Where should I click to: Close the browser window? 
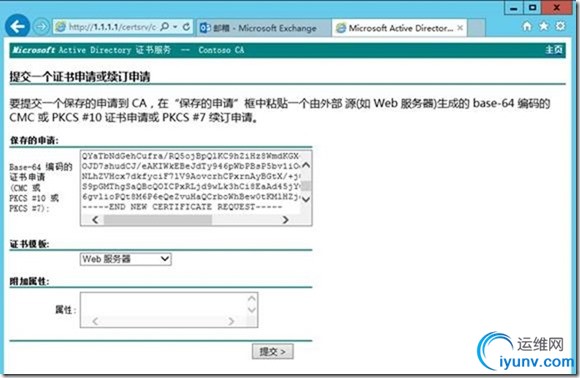[x=556, y=8]
